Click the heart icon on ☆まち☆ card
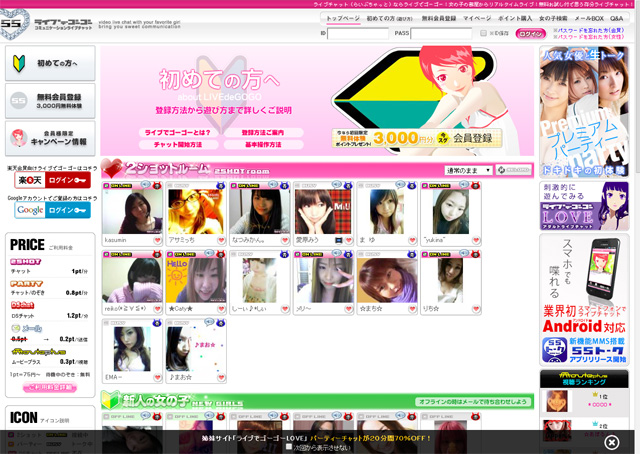Viewport: 640px width, 454px height. (x=412, y=309)
